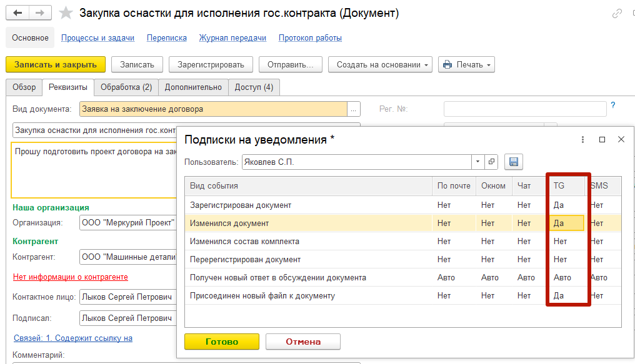Close the Подписки на уведомления dialog
Image resolution: width=635 pixels, height=364 pixels.
[x=621, y=139]
